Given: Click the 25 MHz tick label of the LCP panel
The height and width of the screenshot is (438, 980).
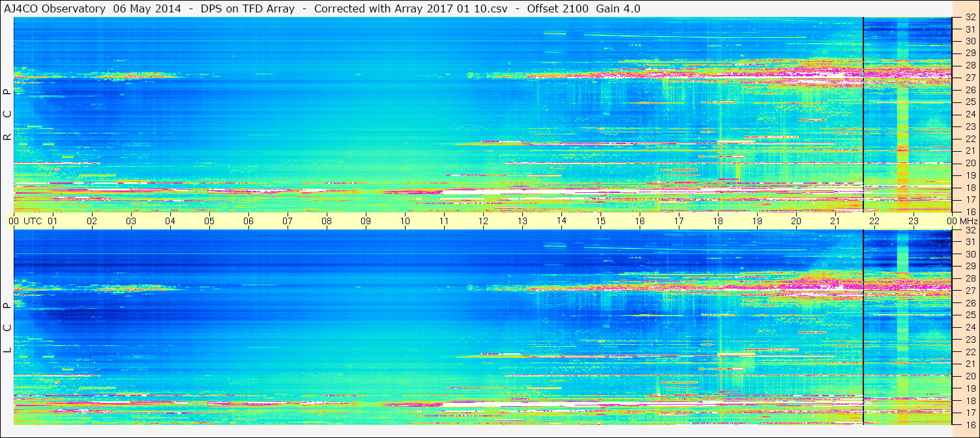Looking at the screenshot, I should (970, 315).
